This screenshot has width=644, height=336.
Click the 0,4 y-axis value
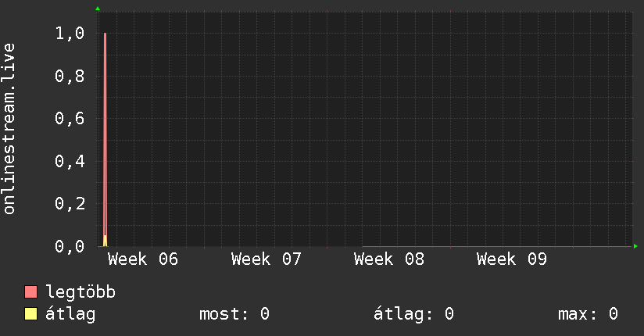[x=70, y=162]
